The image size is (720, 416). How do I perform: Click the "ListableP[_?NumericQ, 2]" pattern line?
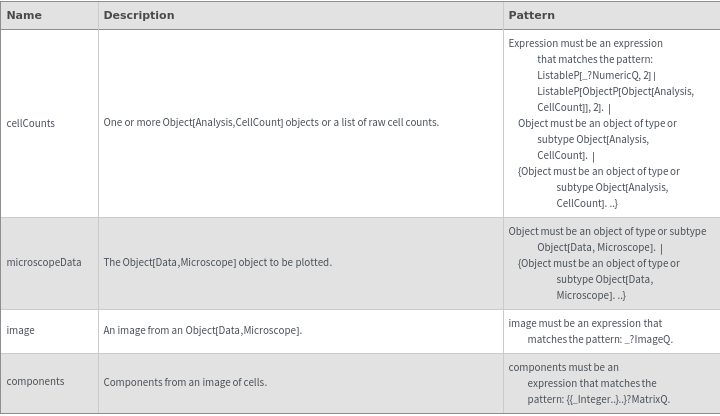point(596,75)
